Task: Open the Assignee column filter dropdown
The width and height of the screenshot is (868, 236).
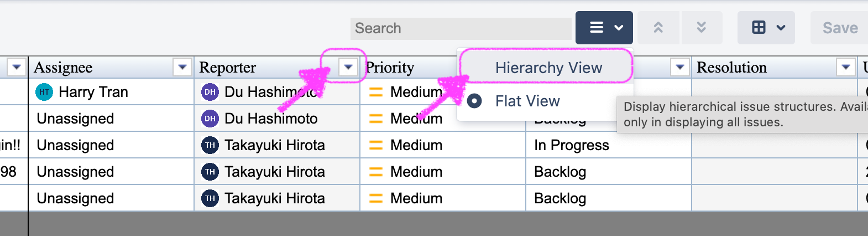Action: pyautogui.click(x=182, y=67)
